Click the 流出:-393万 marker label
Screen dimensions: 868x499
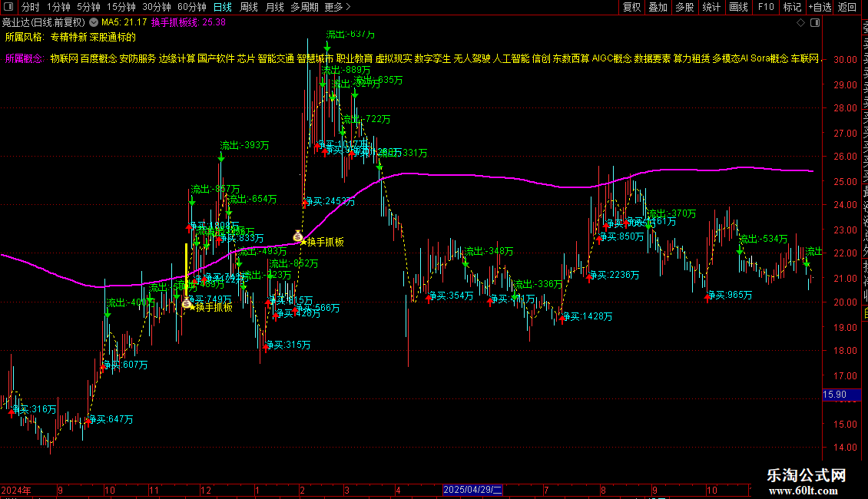click(245, 146)
